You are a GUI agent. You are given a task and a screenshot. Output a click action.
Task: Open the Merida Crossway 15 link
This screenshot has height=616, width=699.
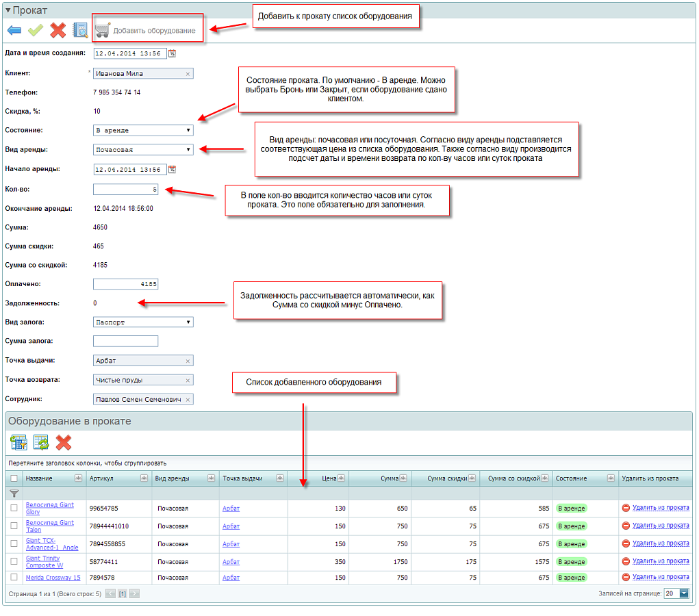point(53,578)
